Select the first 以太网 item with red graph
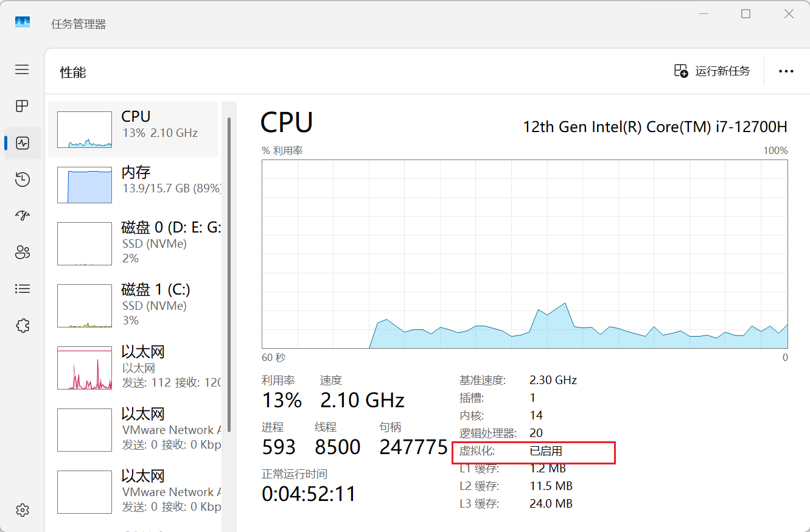 [134, 367]
